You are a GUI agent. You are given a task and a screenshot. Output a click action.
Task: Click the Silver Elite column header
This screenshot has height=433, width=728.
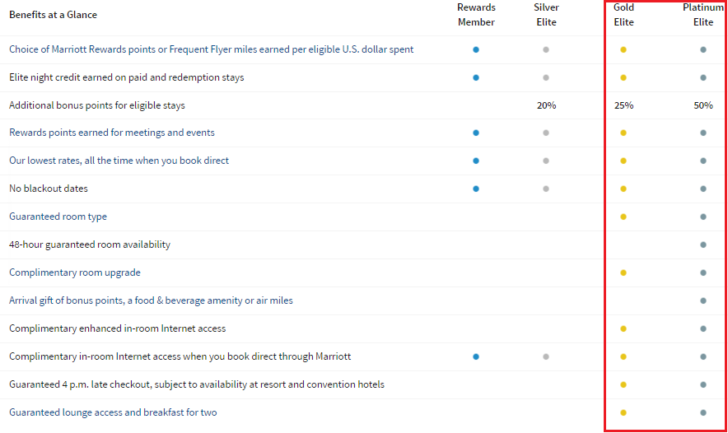click(x=546, y=14)
